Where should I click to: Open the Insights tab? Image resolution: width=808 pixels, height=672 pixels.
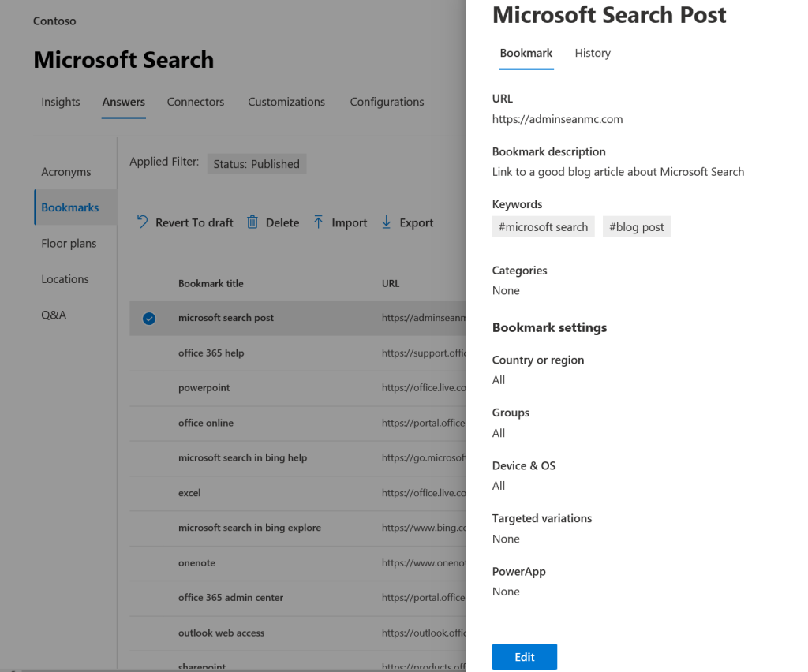(x=61, y=102)
